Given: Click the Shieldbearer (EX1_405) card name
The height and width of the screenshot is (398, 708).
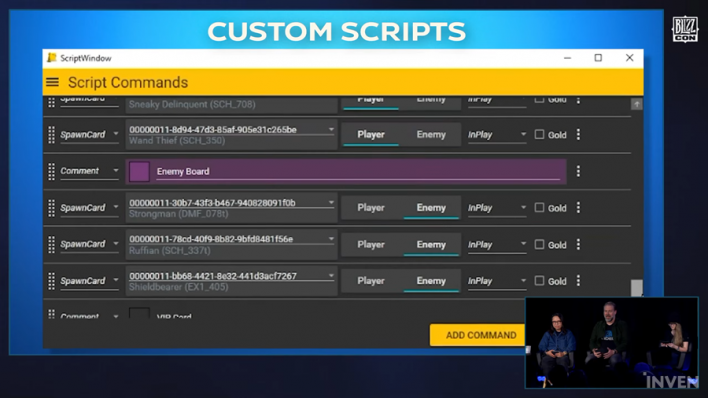Looking at the screenshot, I should tap(178, 287).
